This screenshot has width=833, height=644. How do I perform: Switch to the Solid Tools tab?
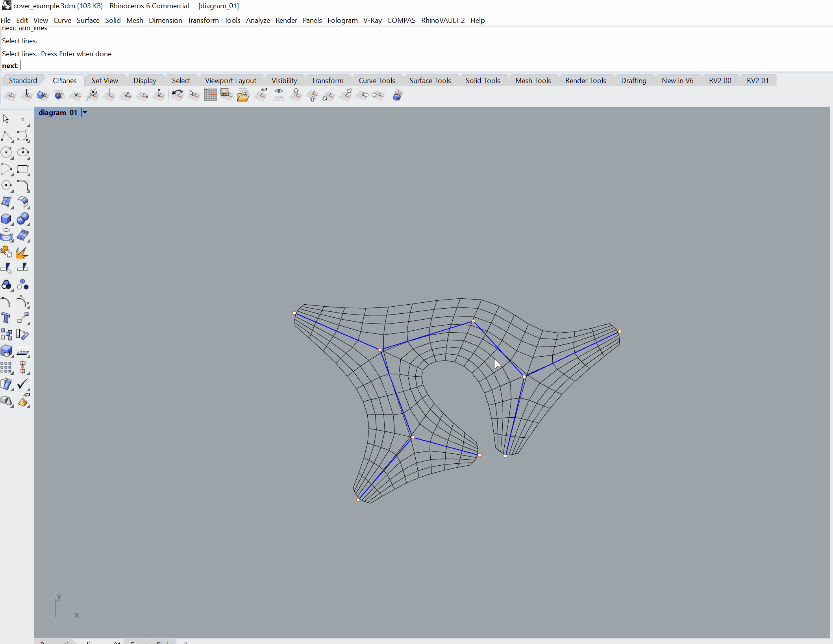pos(483,81)
